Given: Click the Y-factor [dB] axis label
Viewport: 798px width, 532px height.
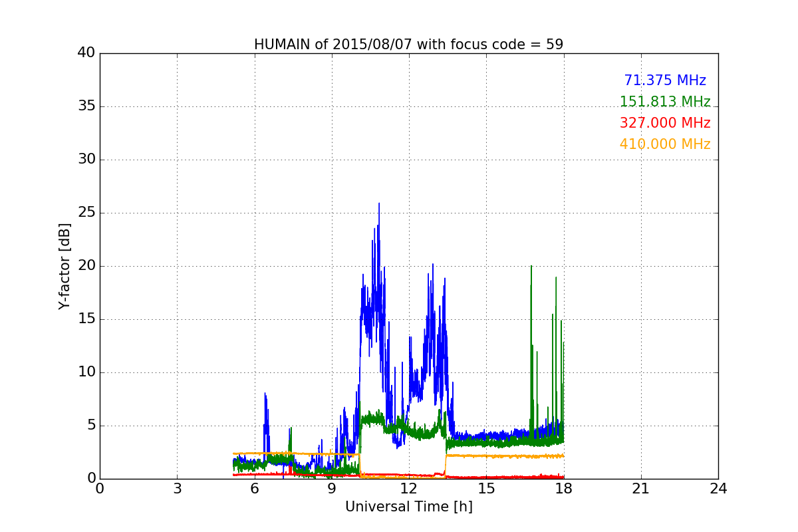Looking at the screenshot, I should [64, 266].
